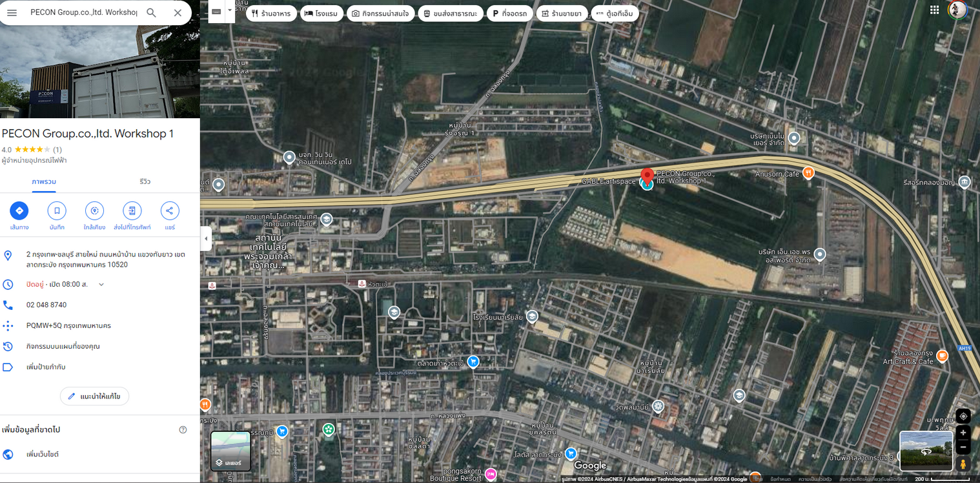The image size is (980, 483).
Task: Click the help icon beside เพิ่มข้อมูลที่ขาดไป
Action: pos(183,429)
